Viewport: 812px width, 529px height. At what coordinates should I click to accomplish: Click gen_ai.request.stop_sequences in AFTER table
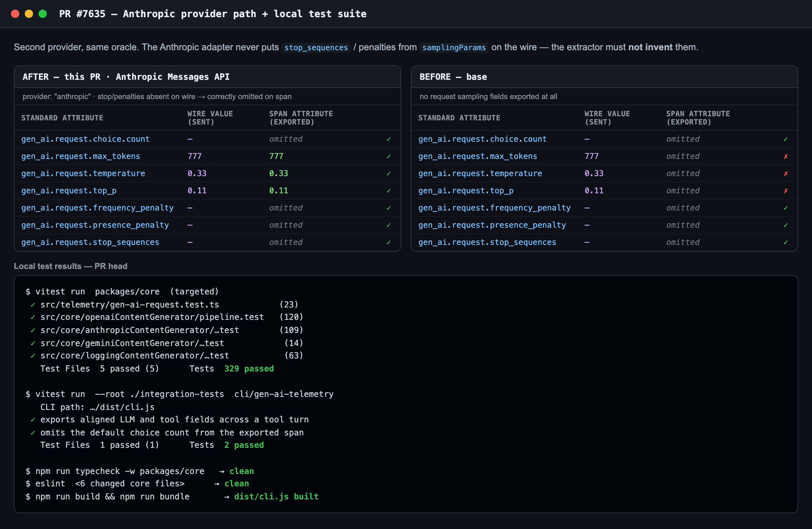point(90,242)
